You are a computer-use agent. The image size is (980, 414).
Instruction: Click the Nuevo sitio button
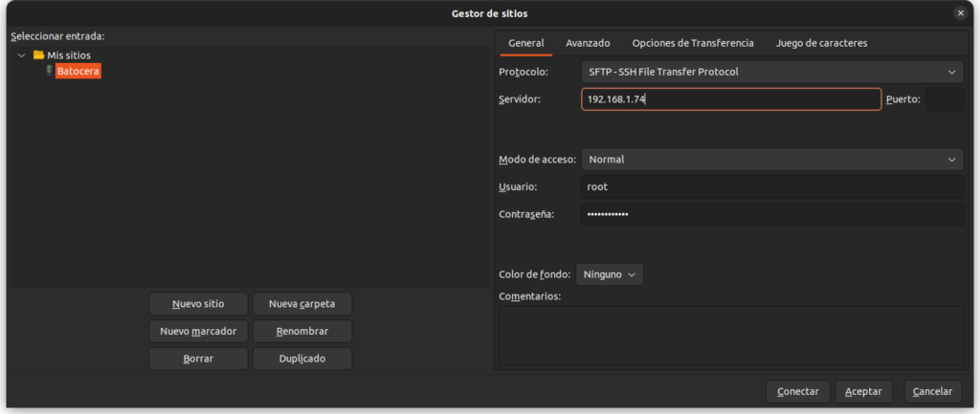click(x=198, y=304)
